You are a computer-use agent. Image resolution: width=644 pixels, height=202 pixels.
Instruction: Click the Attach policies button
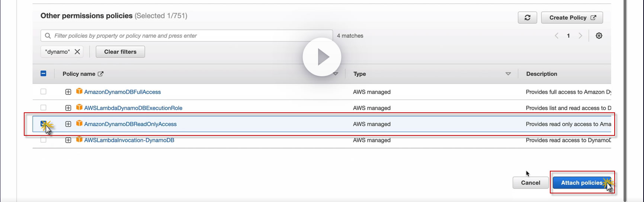(x=581, y=183)
